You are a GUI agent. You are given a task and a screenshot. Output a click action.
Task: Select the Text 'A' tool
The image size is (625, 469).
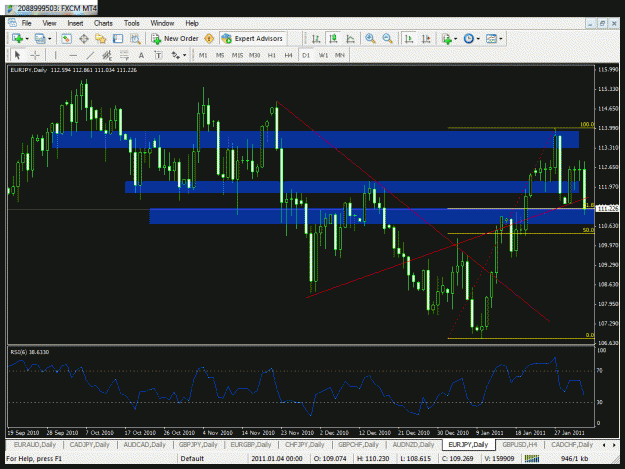pos(141,55)
